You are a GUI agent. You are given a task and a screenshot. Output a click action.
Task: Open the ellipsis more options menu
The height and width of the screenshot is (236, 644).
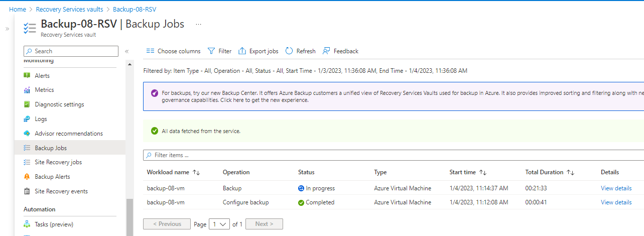pos(199,24)
